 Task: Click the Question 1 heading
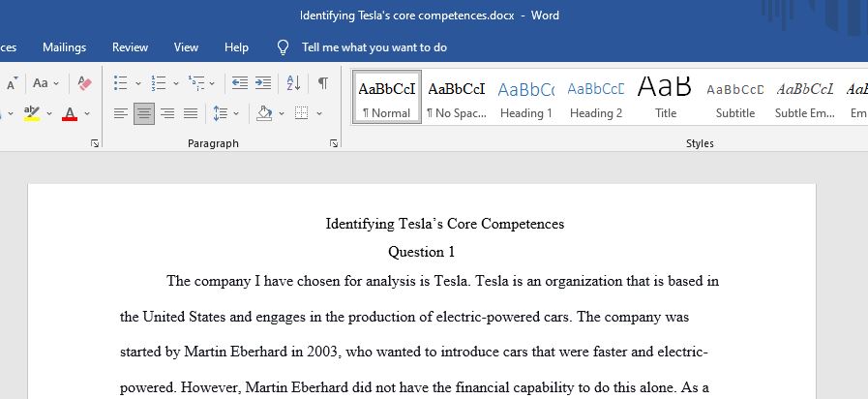pyautogui.click(x=421, y=252)
